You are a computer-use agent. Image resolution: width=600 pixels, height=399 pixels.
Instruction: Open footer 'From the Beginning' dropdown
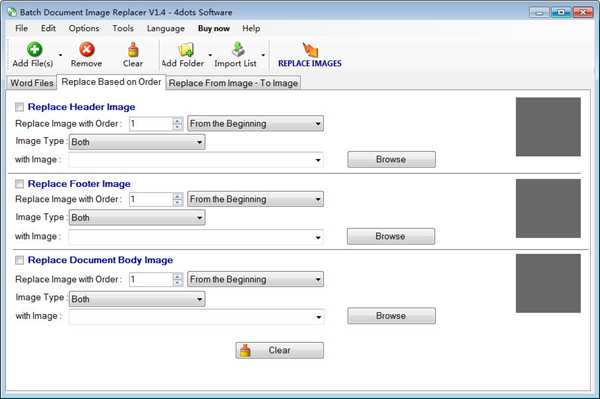pos(255,199)
